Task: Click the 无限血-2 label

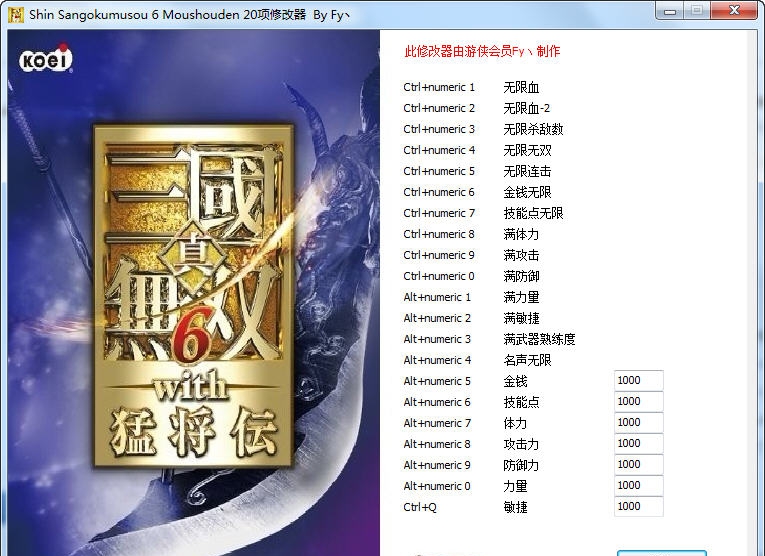Action: (x=526, y=109)
